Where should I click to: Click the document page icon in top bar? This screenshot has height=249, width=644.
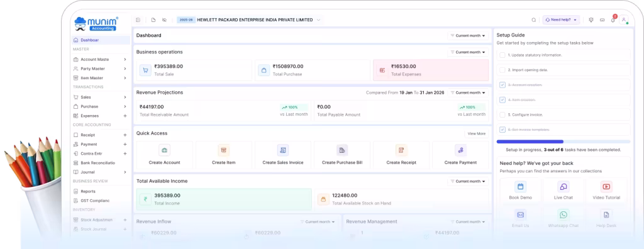click(153, 19)
